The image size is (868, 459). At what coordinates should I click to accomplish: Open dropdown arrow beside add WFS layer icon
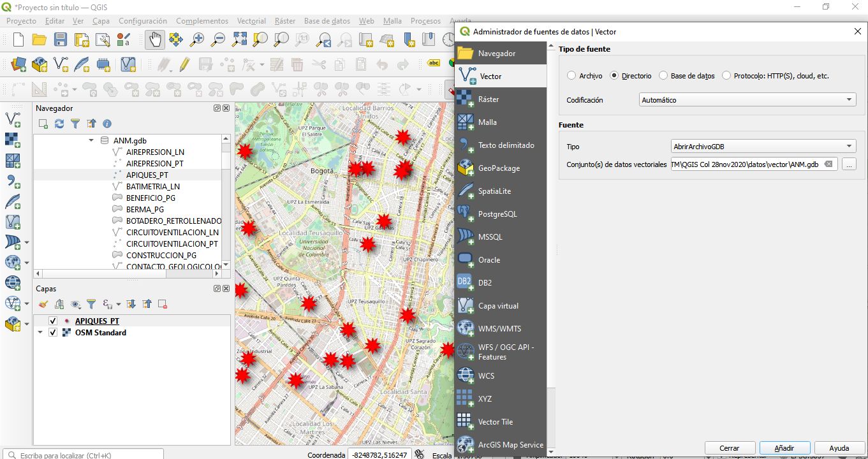(x=27, y=303)
